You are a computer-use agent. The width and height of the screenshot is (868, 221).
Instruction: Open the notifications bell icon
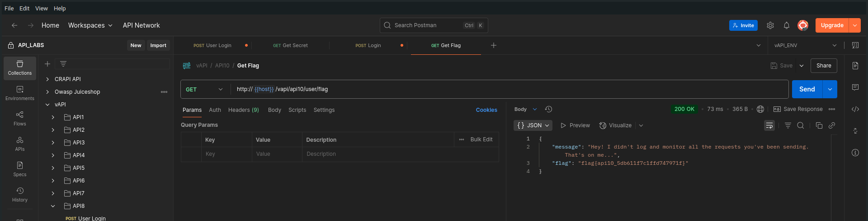[787, 25]
